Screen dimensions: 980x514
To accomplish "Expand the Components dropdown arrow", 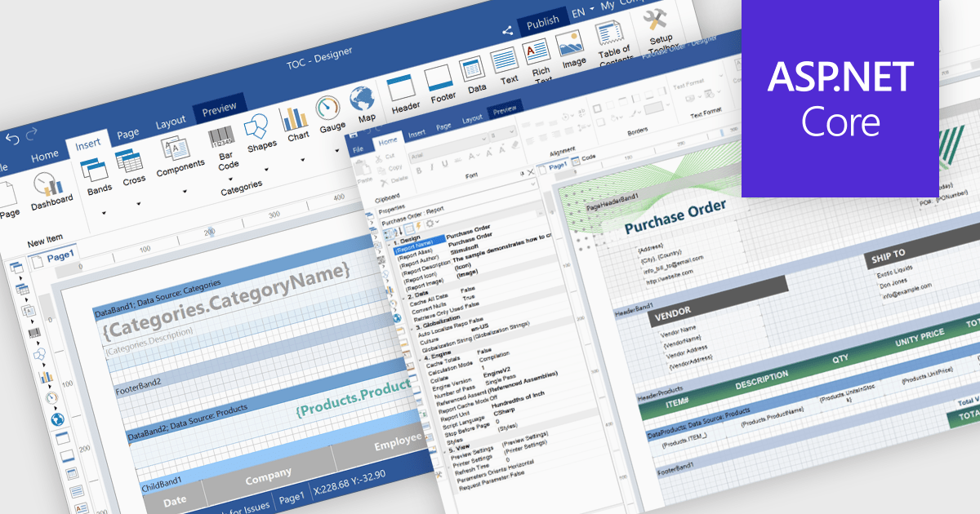I will 186,191.
